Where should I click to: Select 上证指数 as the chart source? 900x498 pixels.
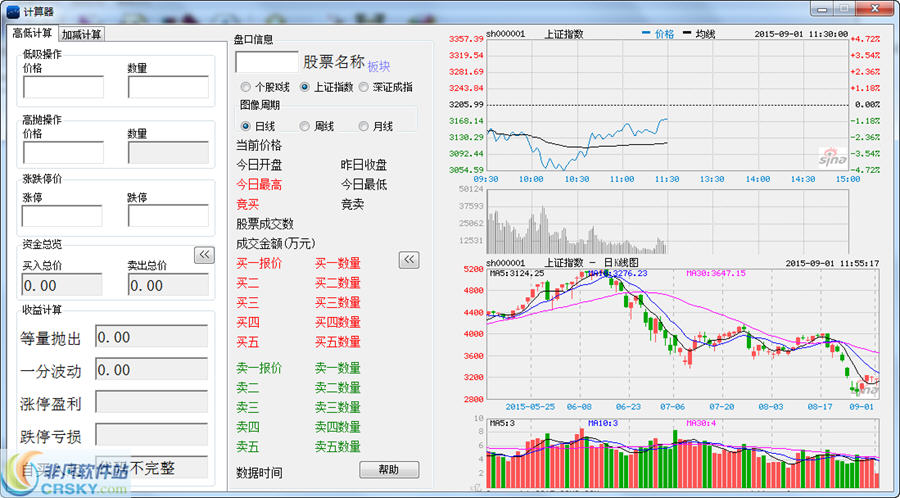(x=305, y=87)
